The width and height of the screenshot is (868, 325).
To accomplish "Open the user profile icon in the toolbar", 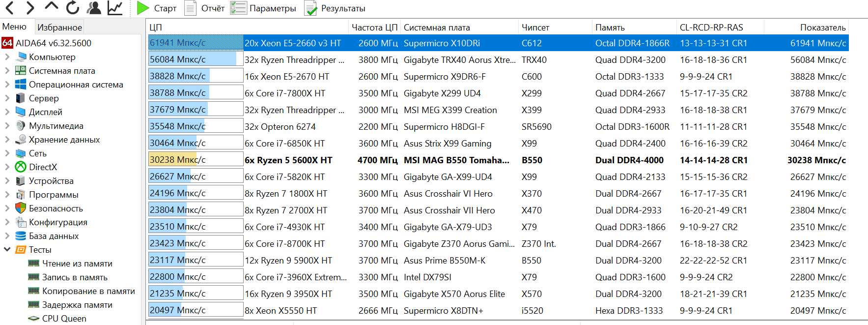I will tap(94, 8).
